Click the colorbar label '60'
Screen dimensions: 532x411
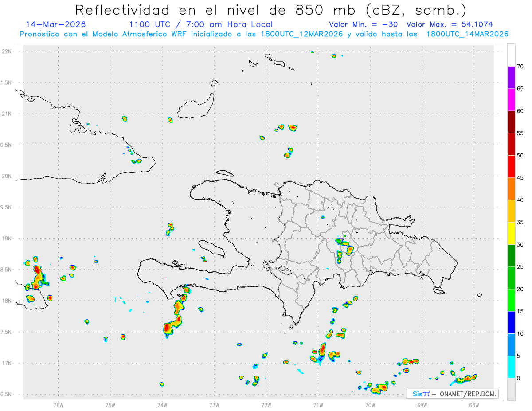tap(520, 111)
